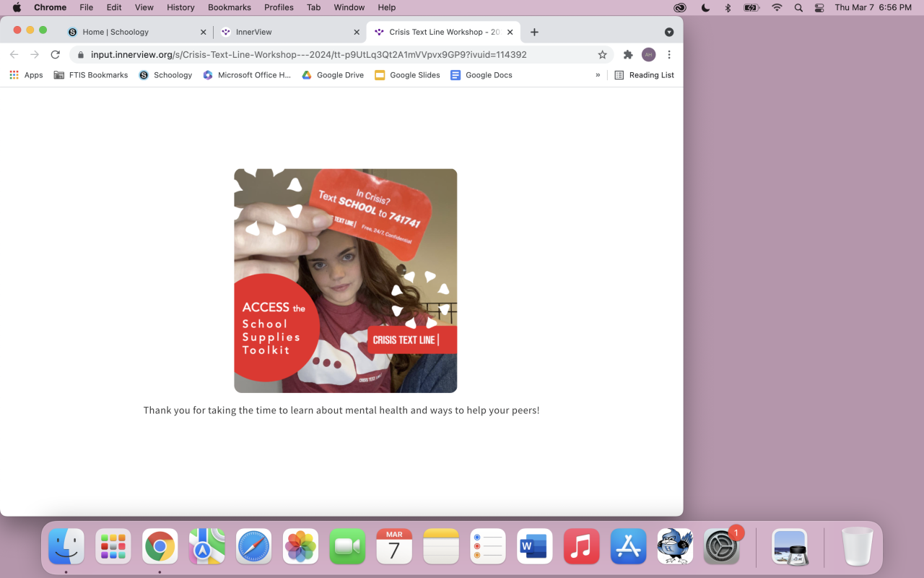Open Calendar from the Dock
Screen dimensions: 924x578
click(x=394, y=546)
